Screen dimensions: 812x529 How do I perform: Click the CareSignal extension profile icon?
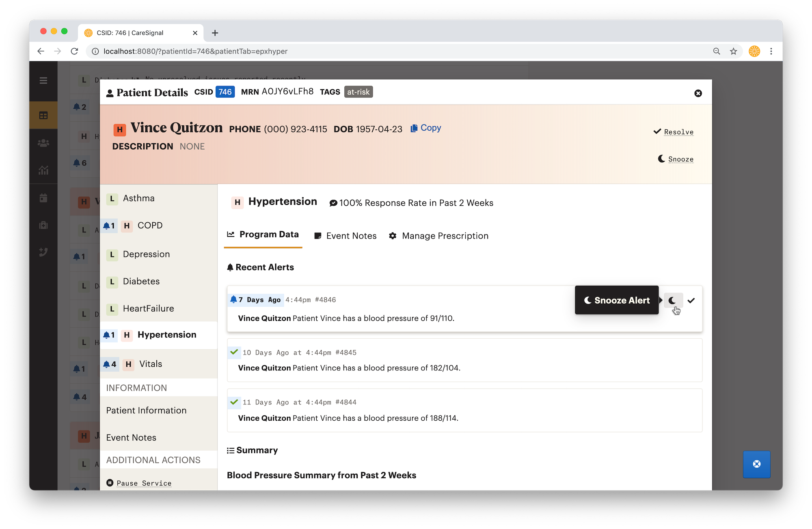(754, 51)
